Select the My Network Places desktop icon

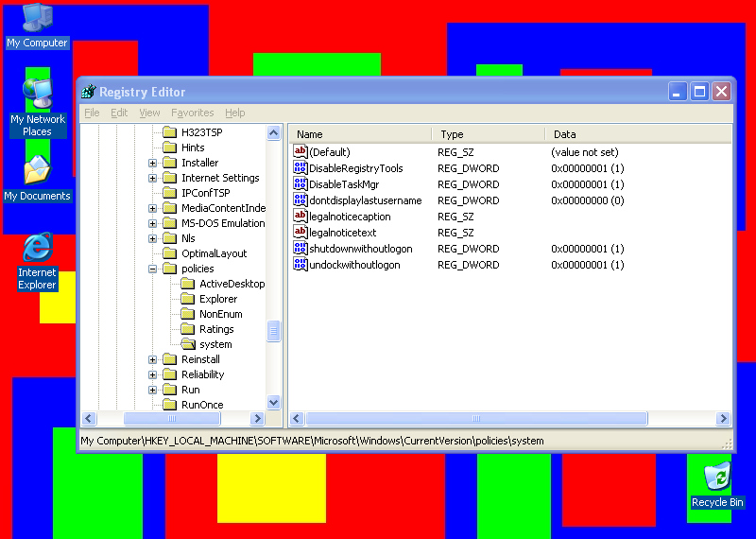[37, 108]
